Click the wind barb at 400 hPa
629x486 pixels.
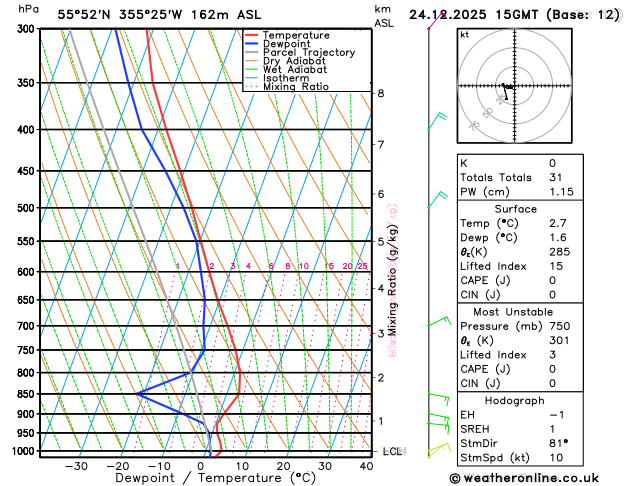click(x=436, y=122)
